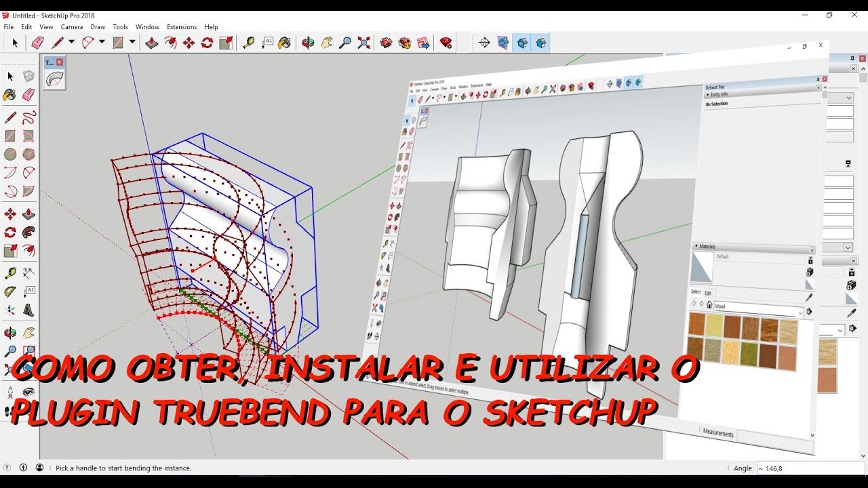
Task: Click the Default material preview swatch in overlay
Action: [701, 267]
